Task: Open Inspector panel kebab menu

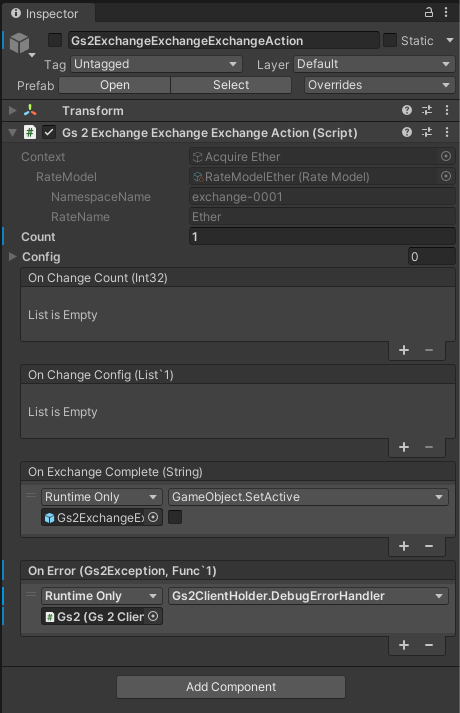Action: [x=446, y=12]
